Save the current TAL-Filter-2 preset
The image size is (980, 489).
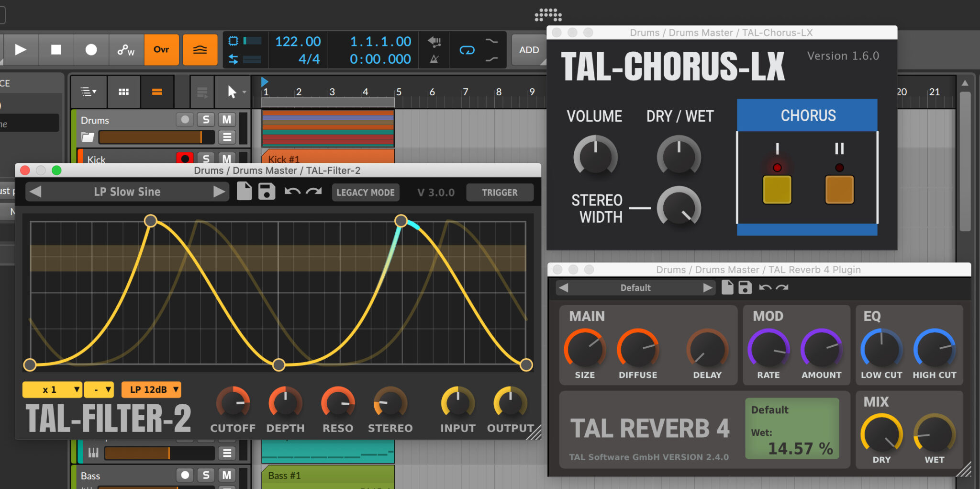(x=267, y=192)
